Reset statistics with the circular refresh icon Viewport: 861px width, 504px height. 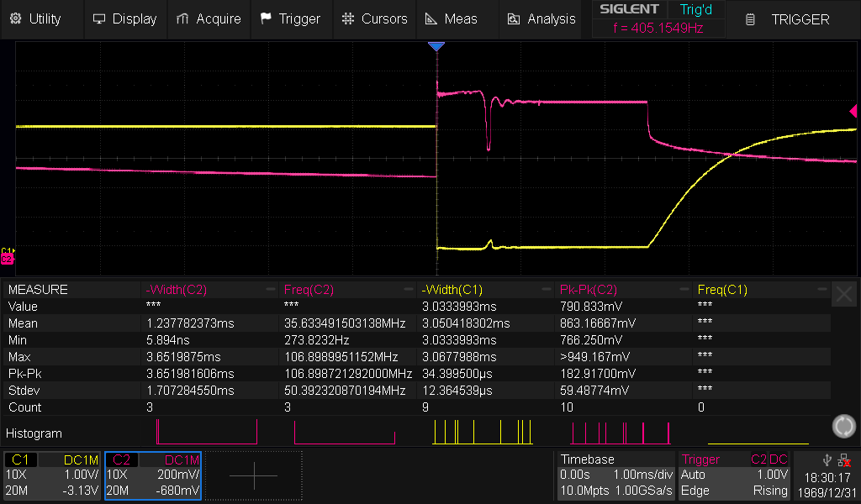(x=843, y=426)
